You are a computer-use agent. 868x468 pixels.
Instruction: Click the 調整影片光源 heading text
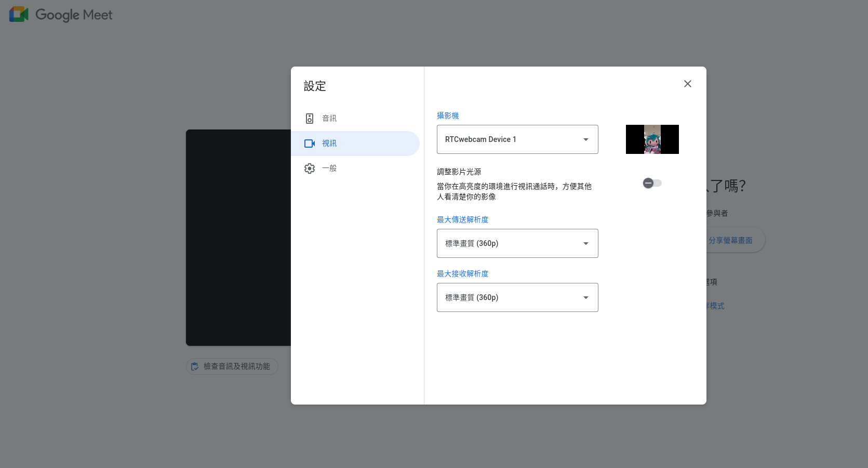pyautogui.click(x=459, y=172)
